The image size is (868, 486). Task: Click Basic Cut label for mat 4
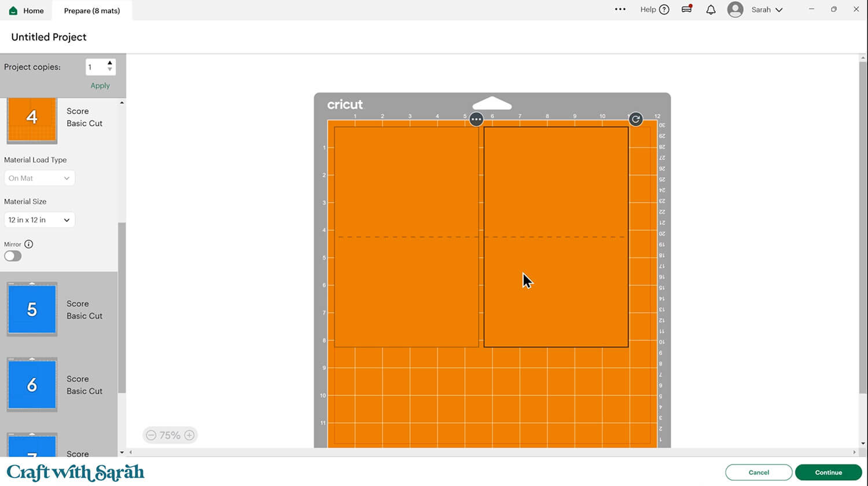point(84,123)
